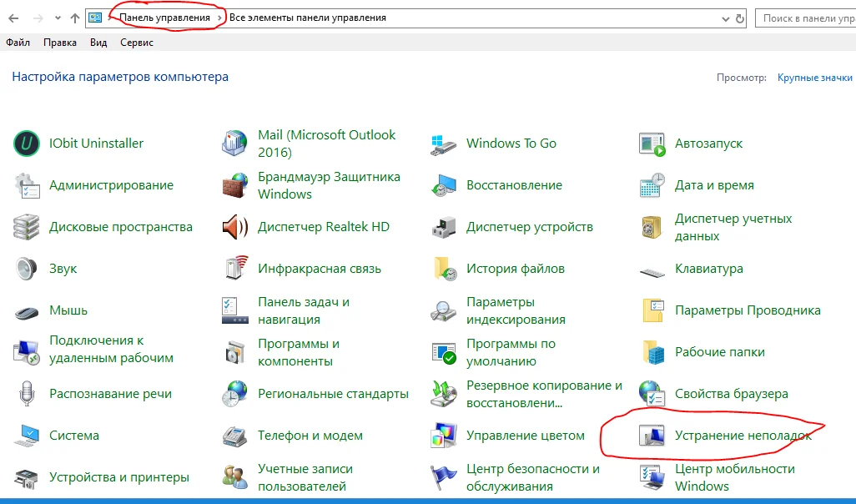Open the Правка menu
The height and width of the screenshot is (504, 856).
point(60,43)
